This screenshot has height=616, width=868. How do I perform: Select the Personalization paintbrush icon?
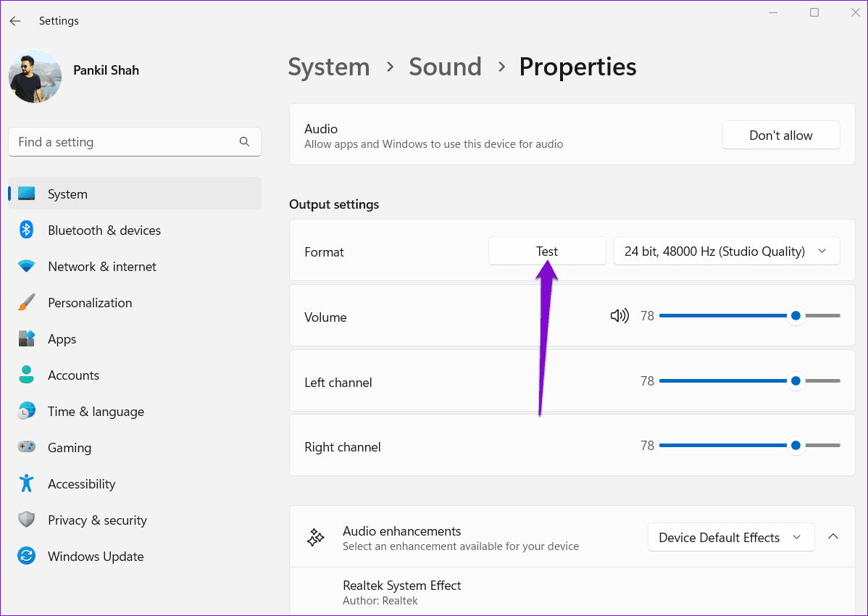[27, 303]
